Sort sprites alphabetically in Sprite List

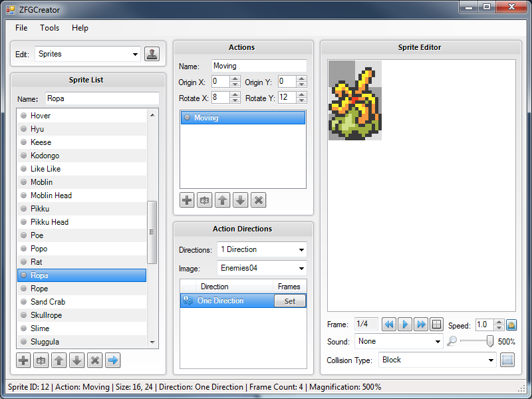click(41, 360)
